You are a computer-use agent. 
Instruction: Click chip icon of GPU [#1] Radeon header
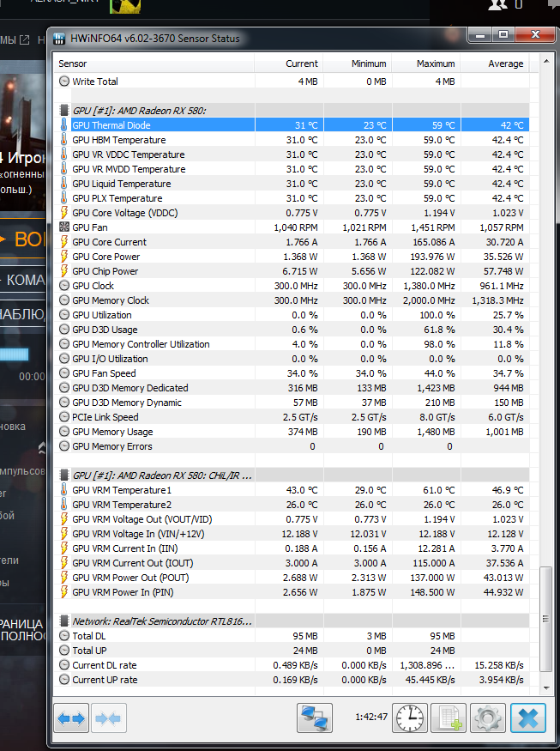(63, 111)
